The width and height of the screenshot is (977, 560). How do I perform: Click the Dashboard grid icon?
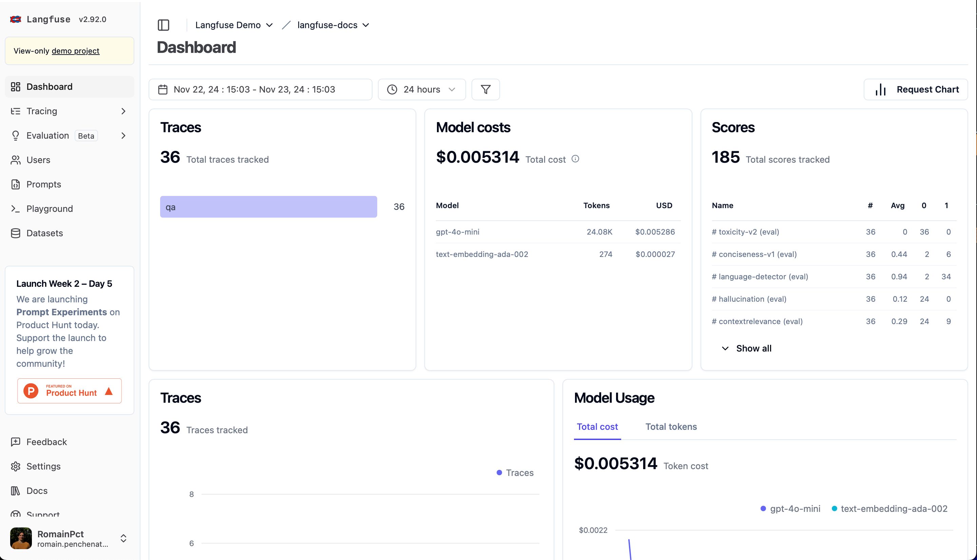(15, 87)
